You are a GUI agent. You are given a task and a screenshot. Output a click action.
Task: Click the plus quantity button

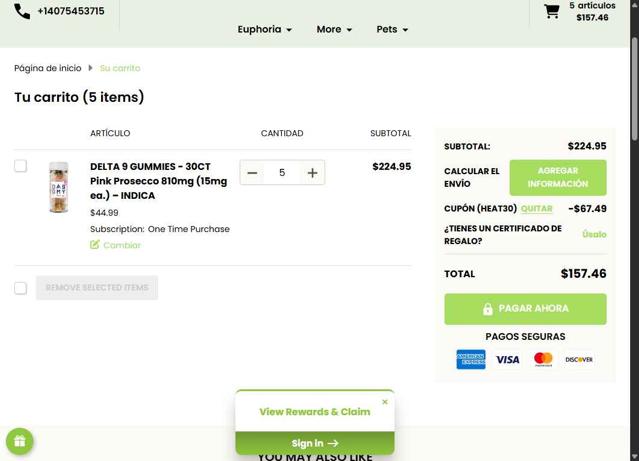click(312, 173)
